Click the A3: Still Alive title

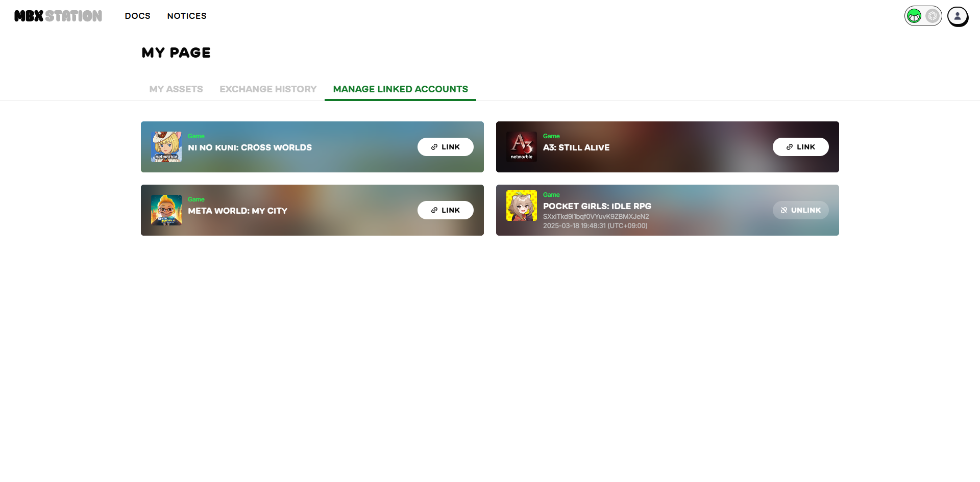[x=576, y=147]
